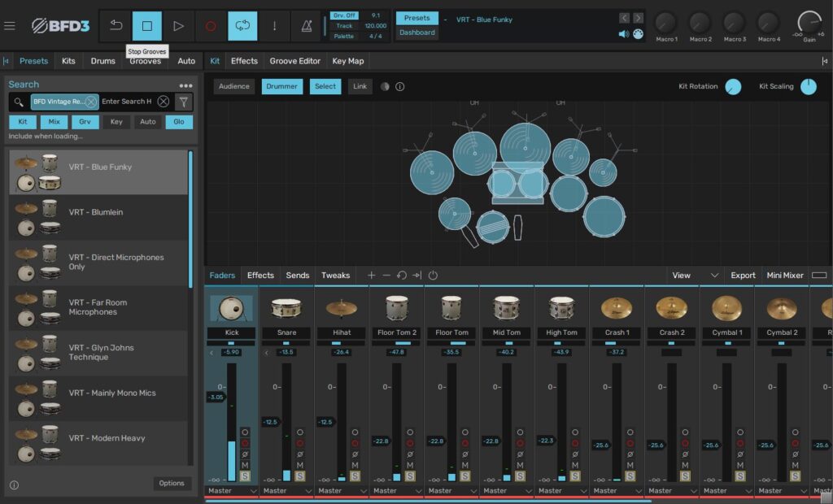
Task: Expand the Kick channel Master output dropdown
Action: coord(231,491)
